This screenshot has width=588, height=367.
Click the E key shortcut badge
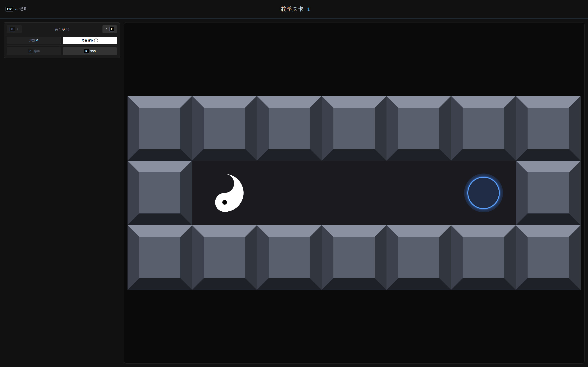coord(112,29)
